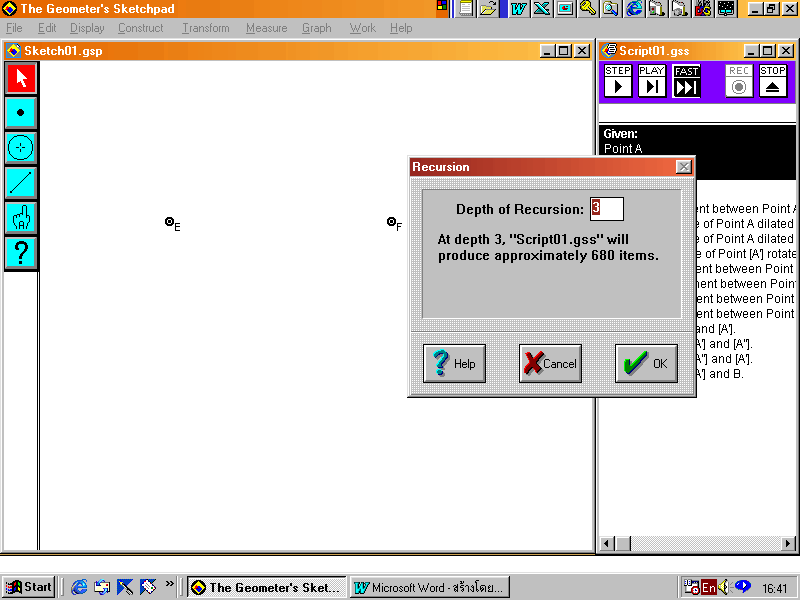The image size is (800, 600).
Task: Confirm recursion depth with OK
Action: point(646,363)
